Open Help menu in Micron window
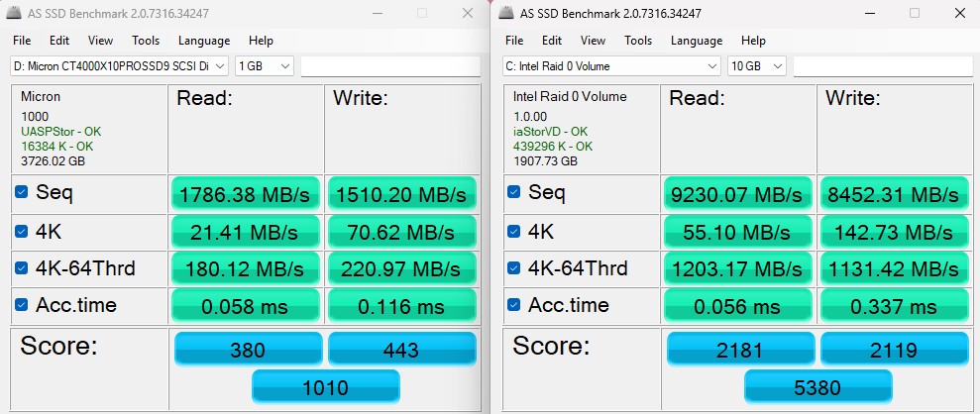 coord(261,41)
